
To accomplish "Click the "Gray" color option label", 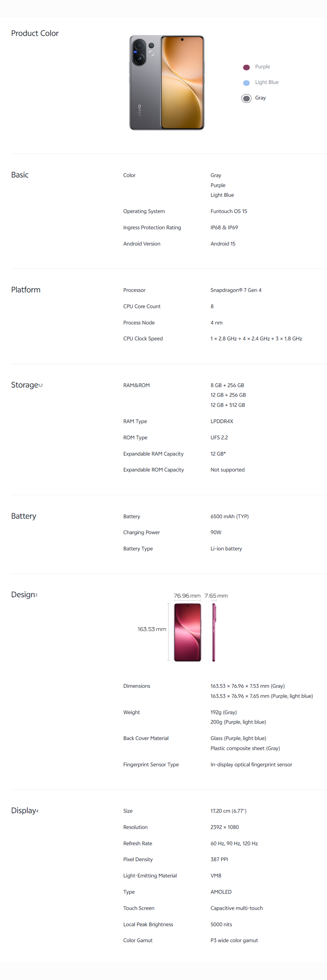I will (260, 98).
